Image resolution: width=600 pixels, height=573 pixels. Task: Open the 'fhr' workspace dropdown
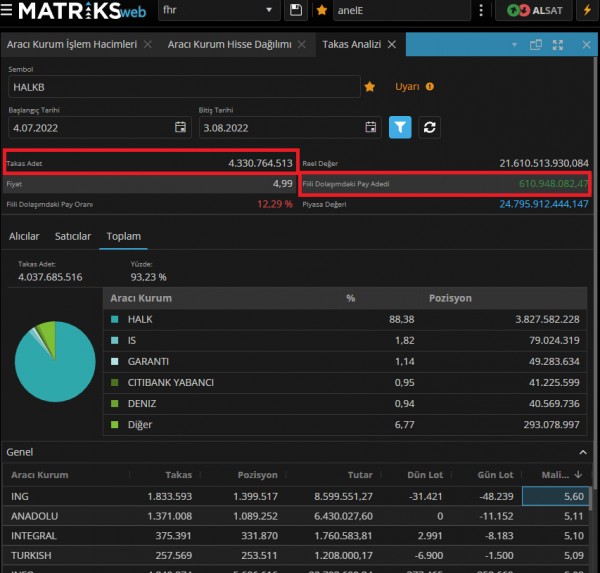pyautogui.click(x=219, y=10)
